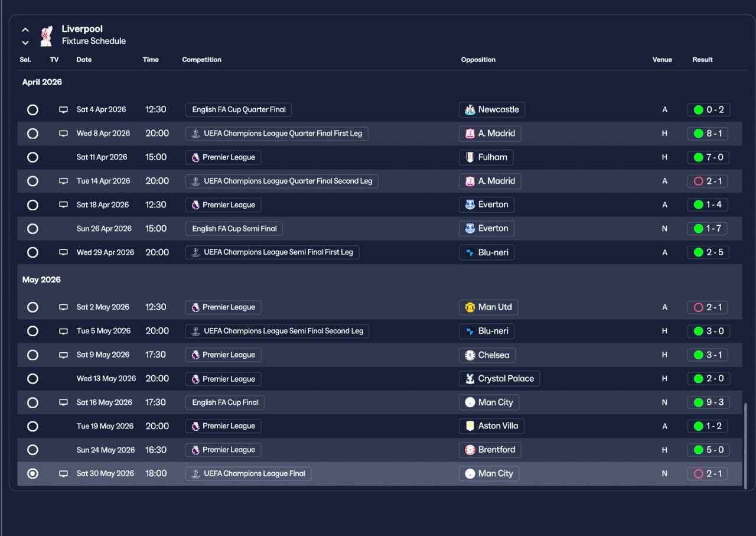The height and width of the screenshot is (536, 756).
Task: Click the Fulham club crest
Action: tap(470, 157)
